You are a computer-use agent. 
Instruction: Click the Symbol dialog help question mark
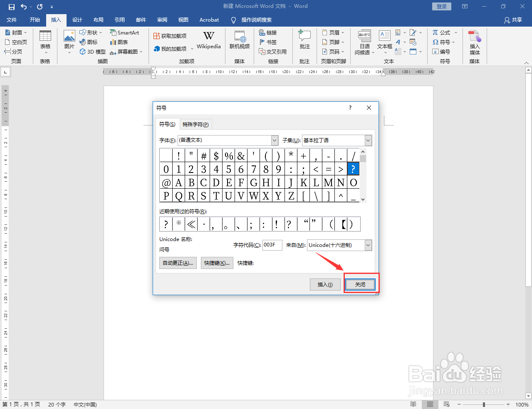click(x=350, y=108)
